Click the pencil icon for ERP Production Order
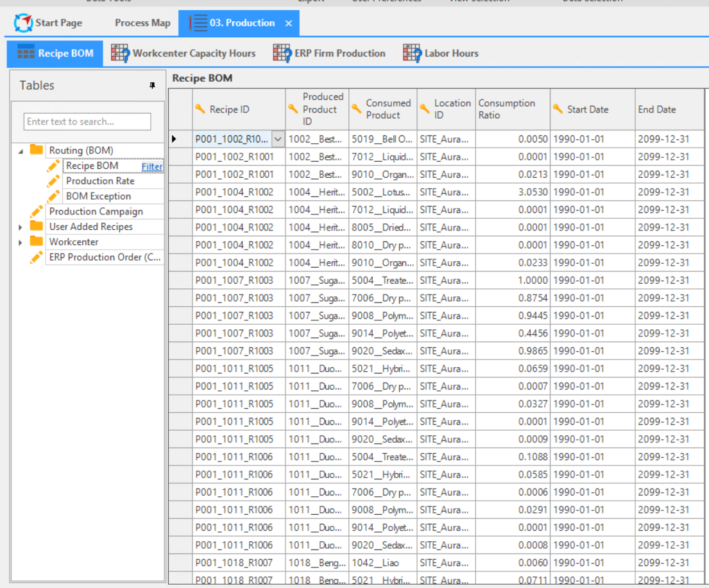 (36, 257)
